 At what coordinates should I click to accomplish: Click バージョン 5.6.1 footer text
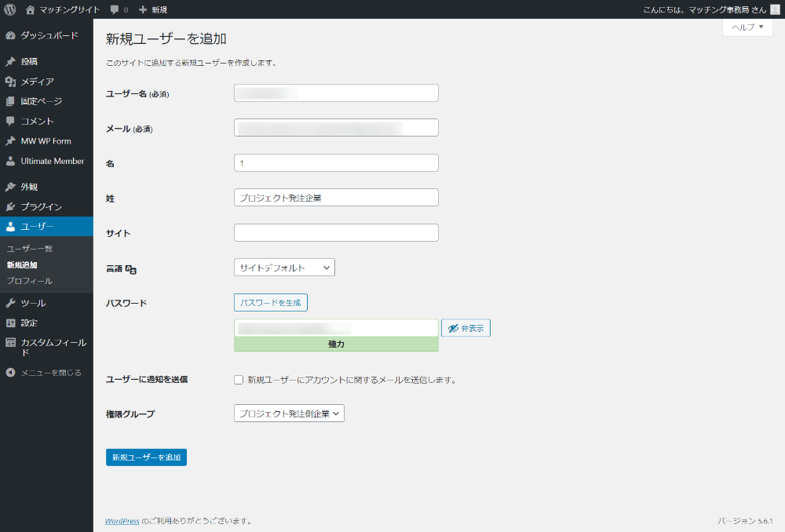click(745, 521)
